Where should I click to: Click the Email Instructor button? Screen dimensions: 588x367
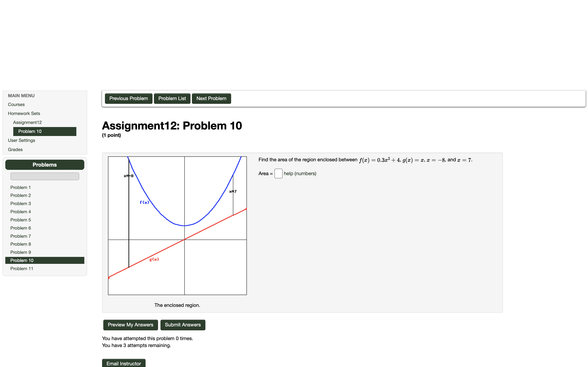(x=124, y=363)
